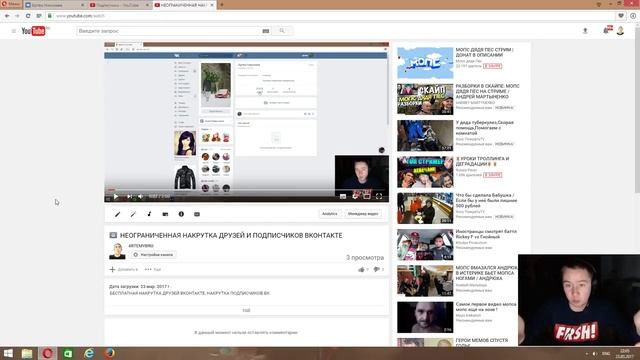
Task: Open 'У деда туберкулез' suggested video
Action: point(484,128)
